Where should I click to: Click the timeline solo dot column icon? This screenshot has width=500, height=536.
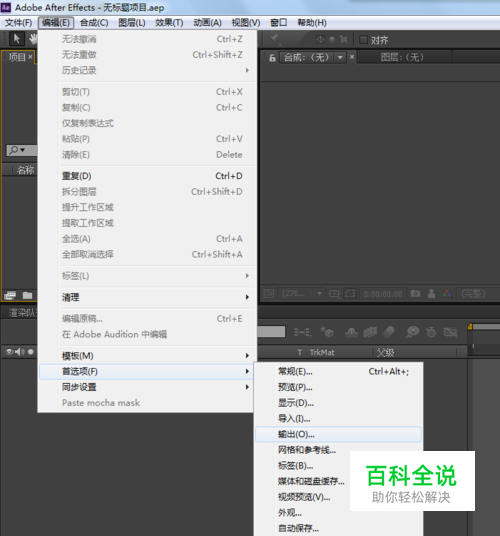click(x=31, y=351)
